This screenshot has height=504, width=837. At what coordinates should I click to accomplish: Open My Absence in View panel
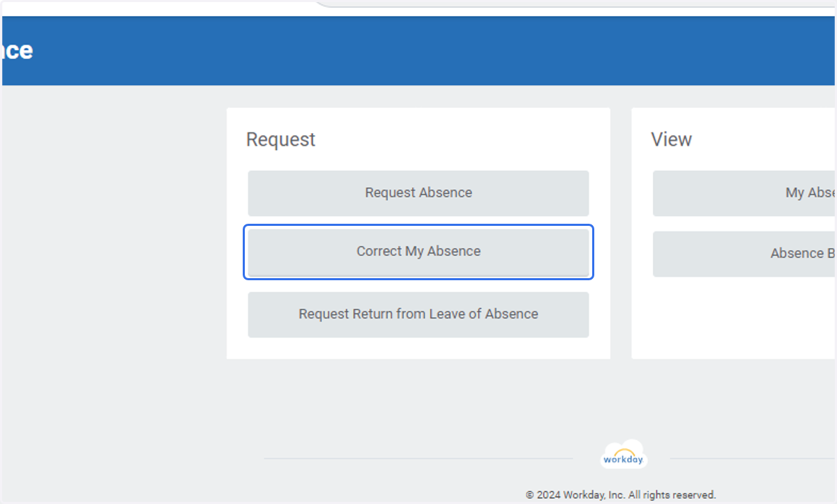coord(744,193)
